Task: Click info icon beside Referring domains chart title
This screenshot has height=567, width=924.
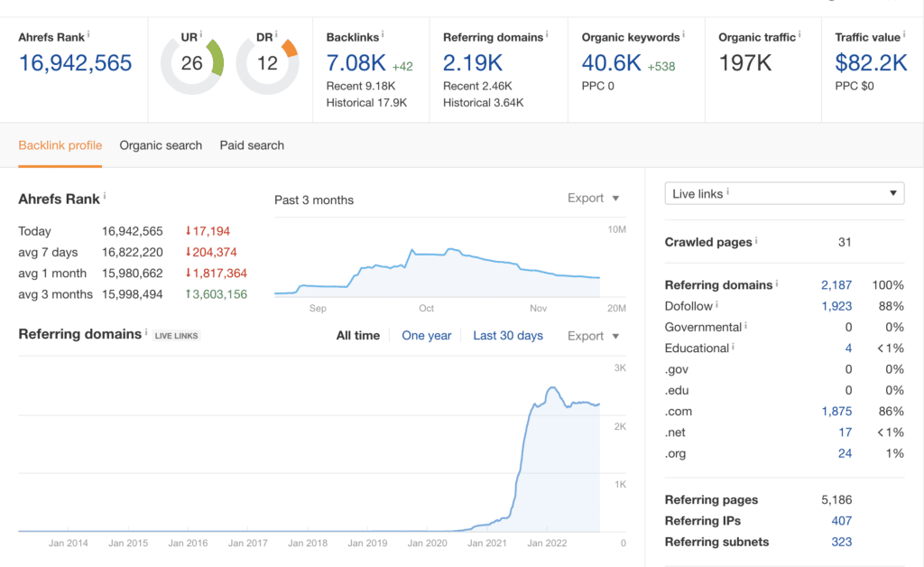Action: (146, 332)
